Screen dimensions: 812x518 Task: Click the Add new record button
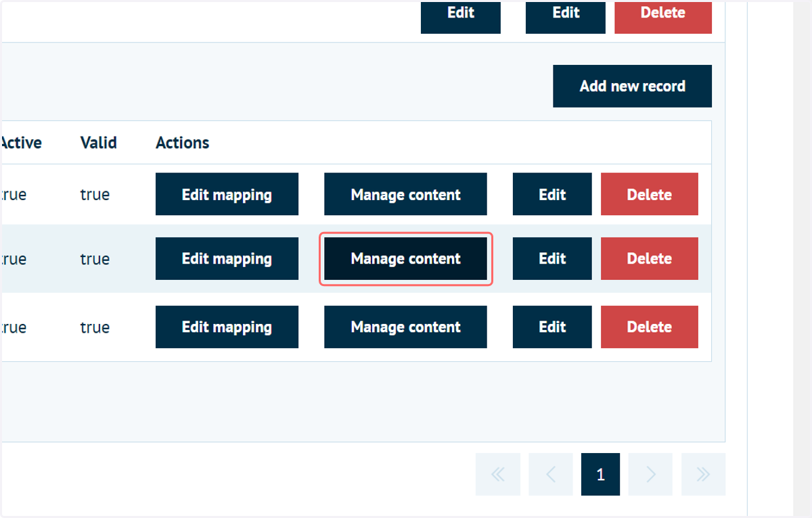click(632, 86)
